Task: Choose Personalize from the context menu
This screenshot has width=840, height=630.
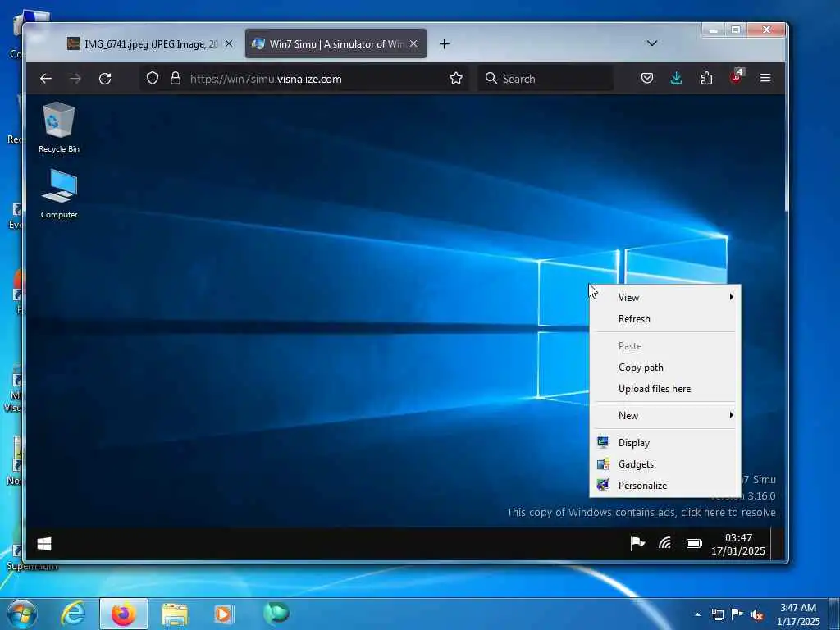Action: pyautogui.click(x=664, y=486)
